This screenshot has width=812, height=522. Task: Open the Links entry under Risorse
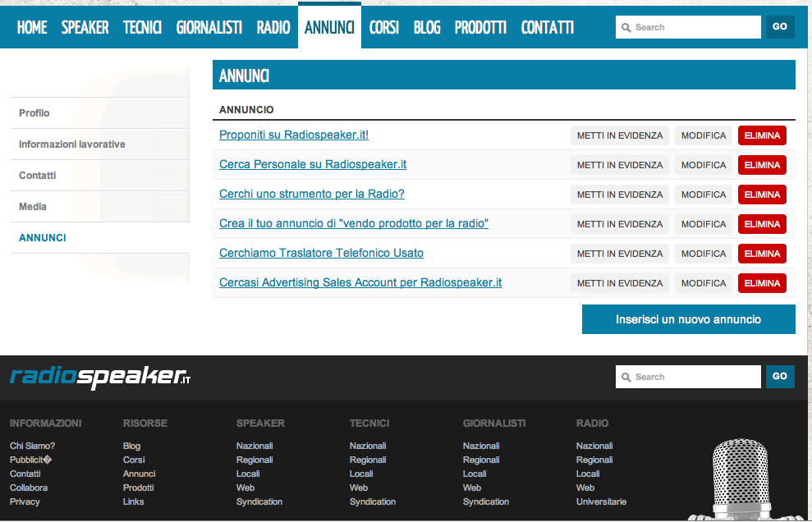[x=134, y=501]
